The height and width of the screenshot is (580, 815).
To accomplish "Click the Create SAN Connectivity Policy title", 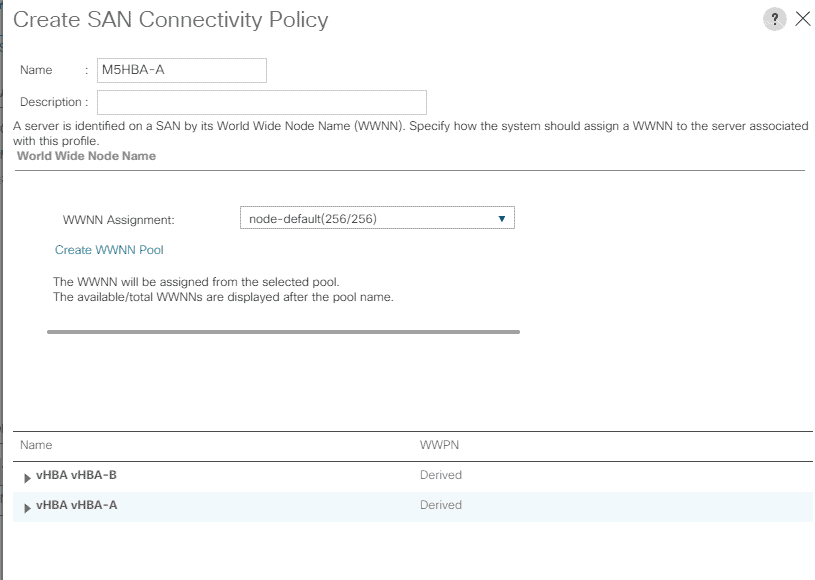I will click(x=170, y=20).
